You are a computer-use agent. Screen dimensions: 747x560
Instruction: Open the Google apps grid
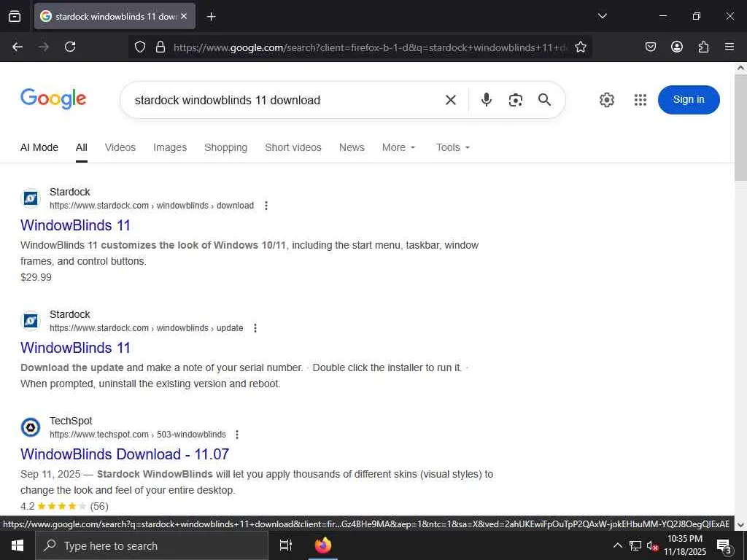tap(640, 100)
